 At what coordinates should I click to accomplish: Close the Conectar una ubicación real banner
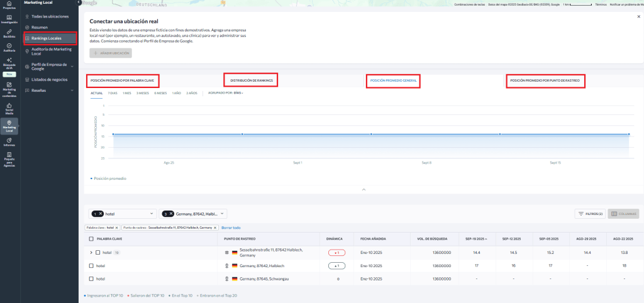point(638,17)
